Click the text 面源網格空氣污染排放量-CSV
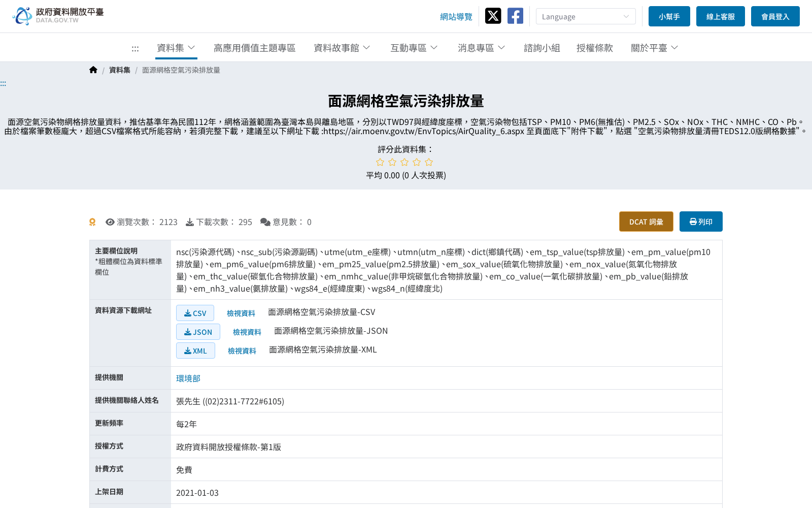The image size is (812, 508). 322,312
